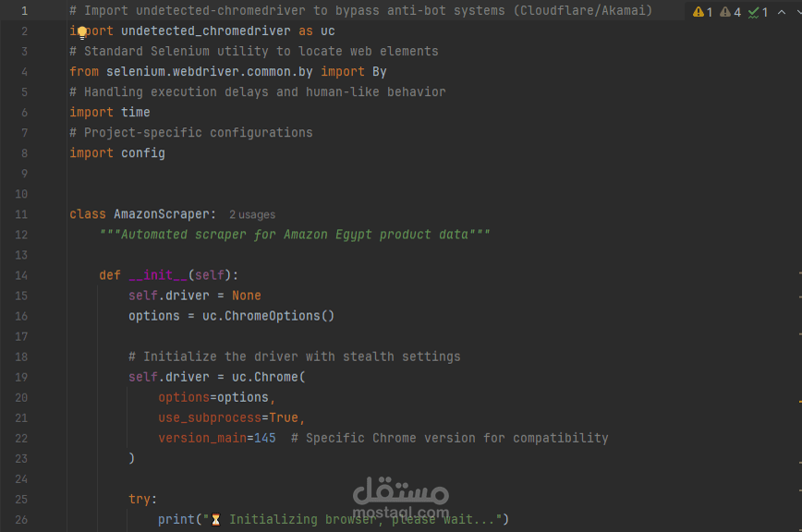This screenshot has height=532, width=802.
Task: Click the 'True' value on line 21
Action: pyautogui.click(x=284, y=417)
